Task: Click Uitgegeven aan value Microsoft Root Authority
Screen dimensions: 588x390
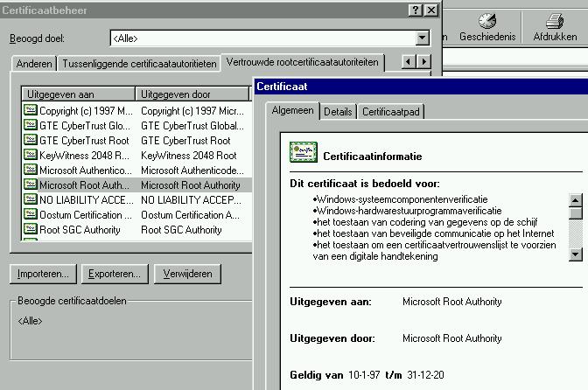Action: 451,302
